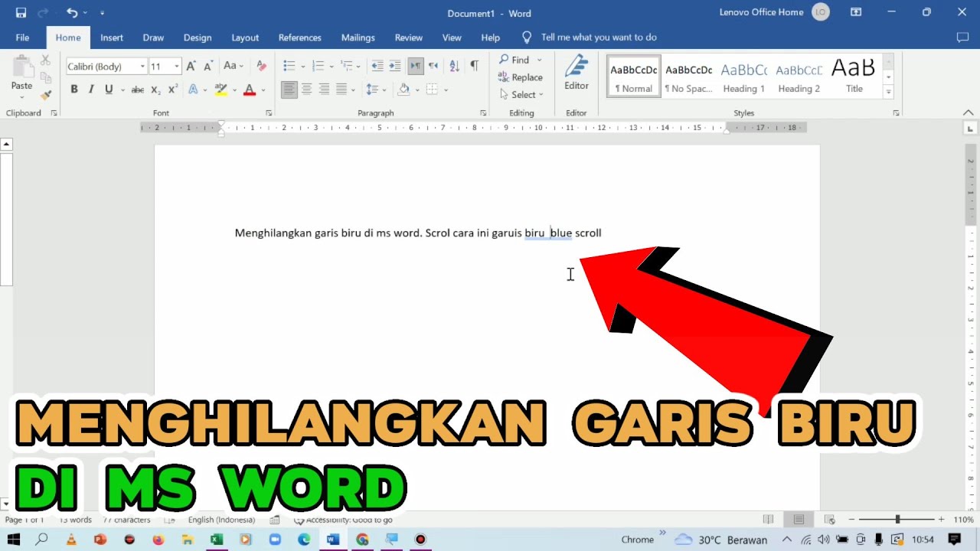Screen dimensions: 980x551
Task: Apply red font color
Action: pyautogui.click(x=249, y=90)
